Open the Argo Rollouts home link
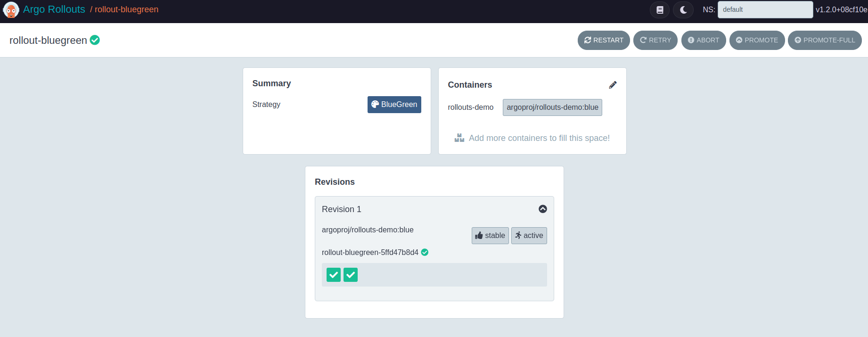This screenshot has width=868, height=337. (54, 9)
